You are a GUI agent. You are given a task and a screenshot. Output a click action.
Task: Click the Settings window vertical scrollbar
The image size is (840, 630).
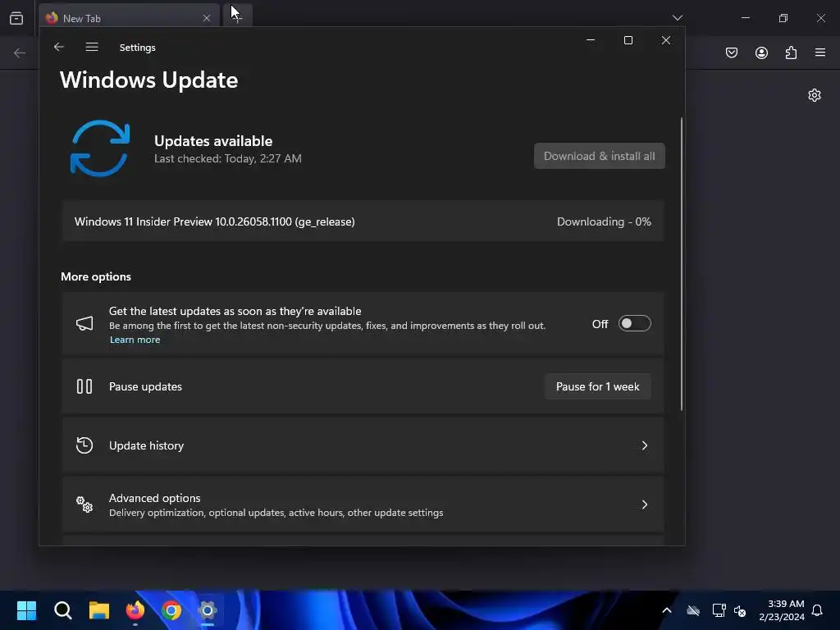(x=682, y=265)
